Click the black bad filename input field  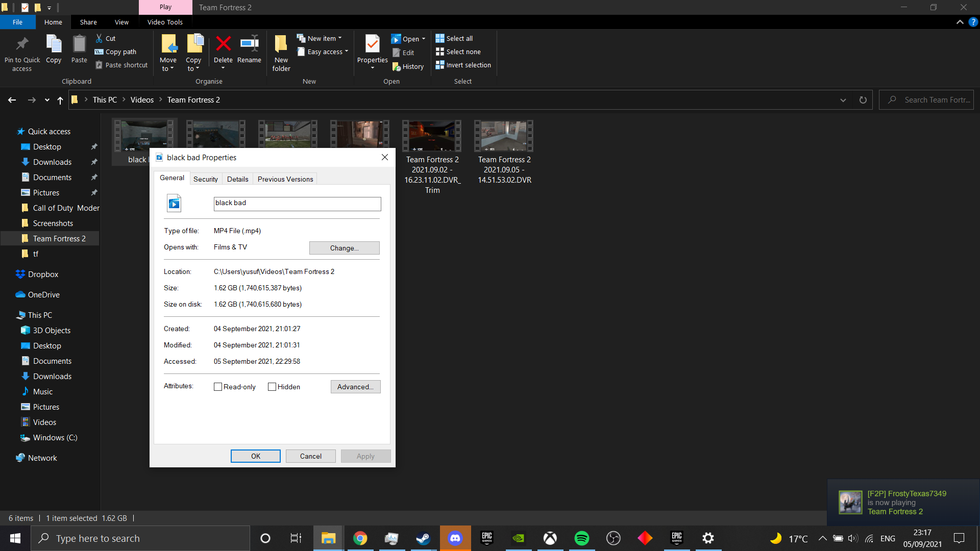[x=297, y=204]
